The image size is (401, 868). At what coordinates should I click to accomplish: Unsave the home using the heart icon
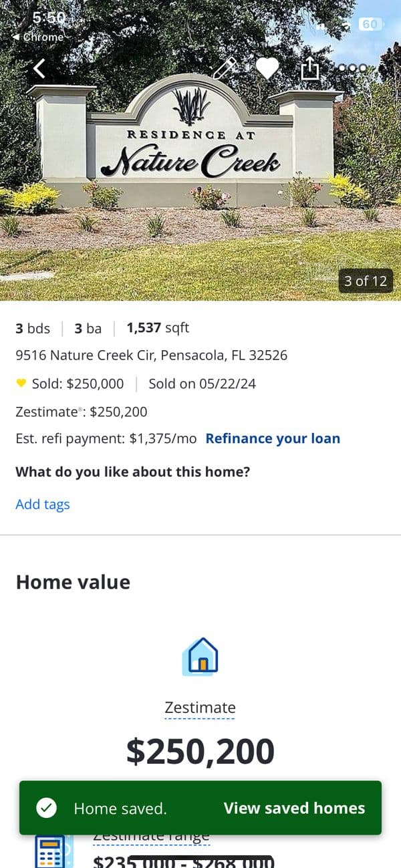[267, 68]
